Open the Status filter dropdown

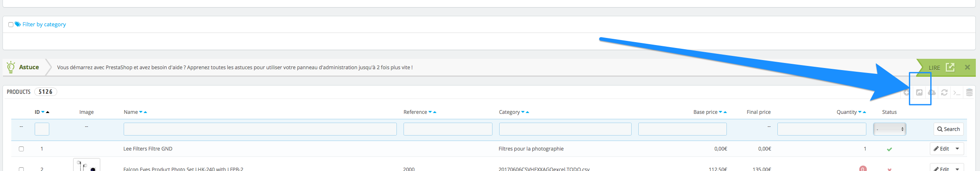889,129
